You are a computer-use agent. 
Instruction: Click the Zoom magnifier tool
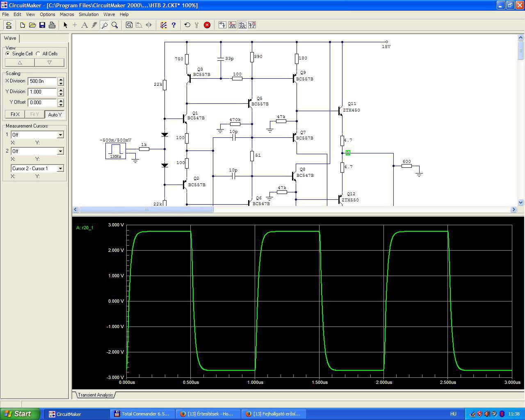click(115, 25)
